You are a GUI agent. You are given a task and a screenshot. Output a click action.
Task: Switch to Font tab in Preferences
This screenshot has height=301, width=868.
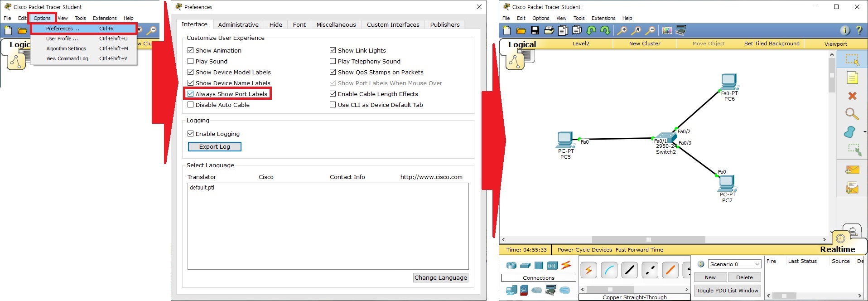299,24
